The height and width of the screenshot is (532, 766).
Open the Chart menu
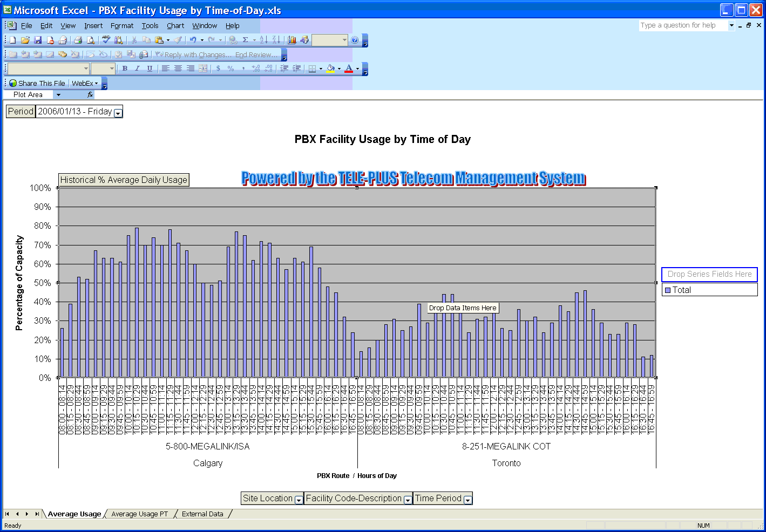175,25
